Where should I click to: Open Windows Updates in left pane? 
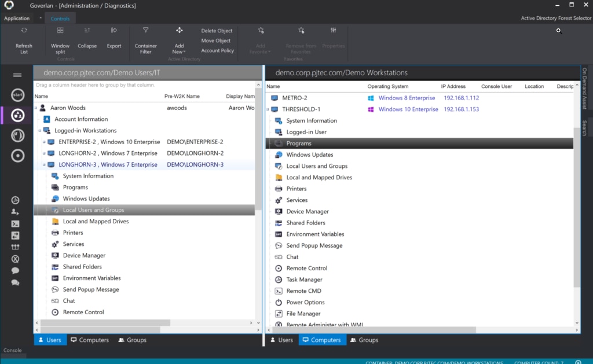click(86, 198)
